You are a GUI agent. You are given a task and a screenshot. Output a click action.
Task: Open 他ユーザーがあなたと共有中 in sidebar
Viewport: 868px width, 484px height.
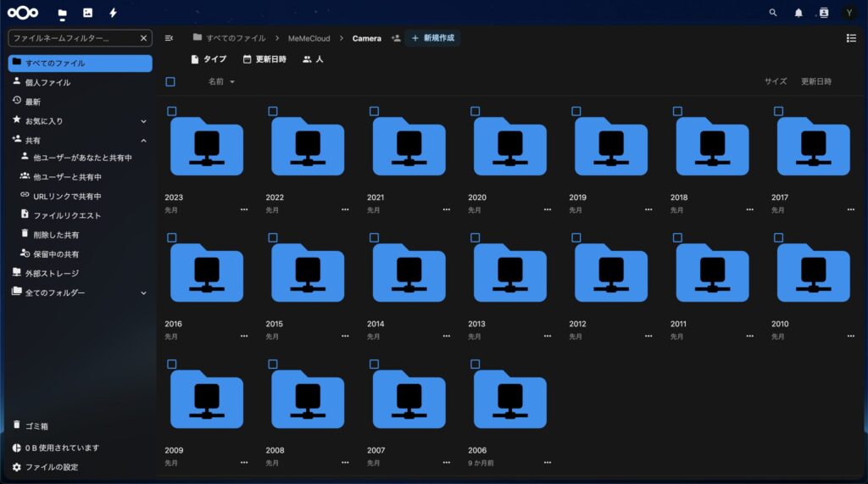click(x=81, y=158)
